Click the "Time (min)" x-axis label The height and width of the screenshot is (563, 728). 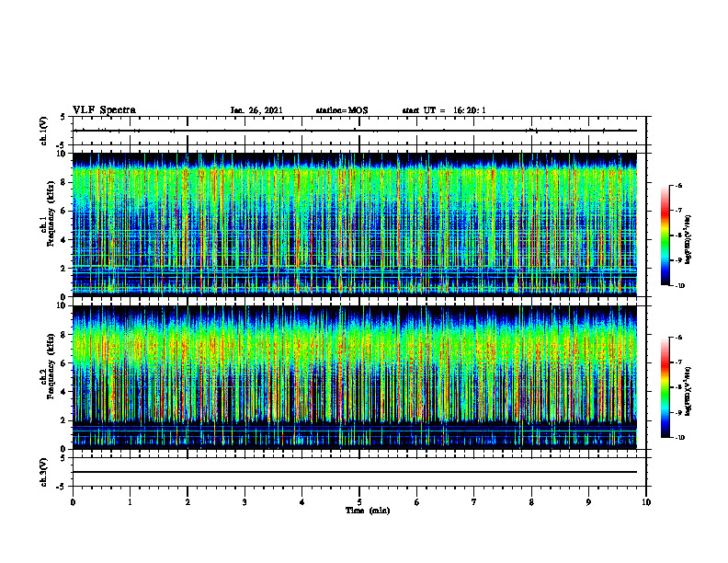point(368,511)
